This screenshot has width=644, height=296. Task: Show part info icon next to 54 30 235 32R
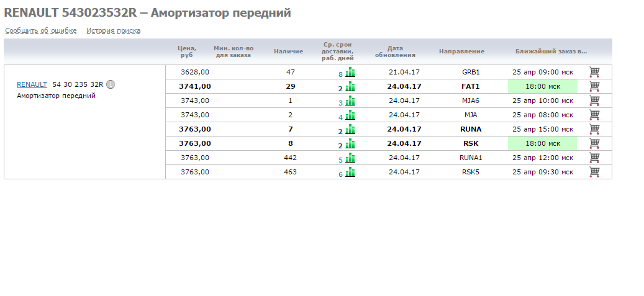(x=111, y=84)
